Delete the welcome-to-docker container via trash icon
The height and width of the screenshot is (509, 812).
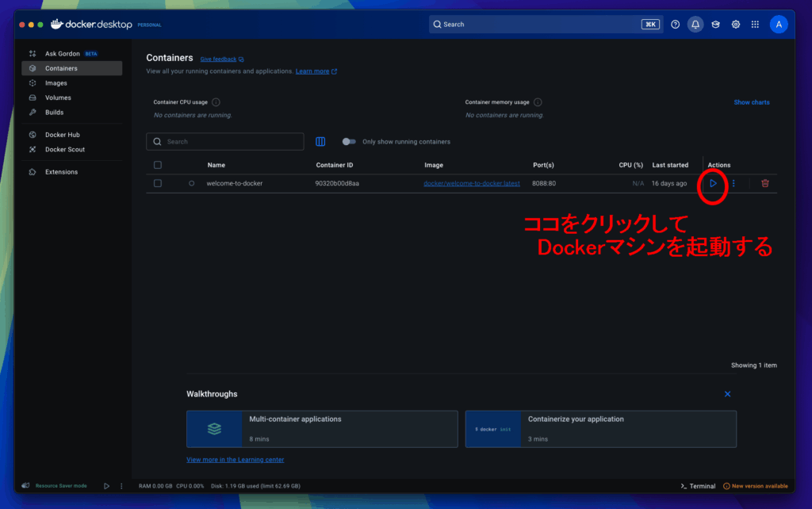pyautogui.click(x=765, y=183)
